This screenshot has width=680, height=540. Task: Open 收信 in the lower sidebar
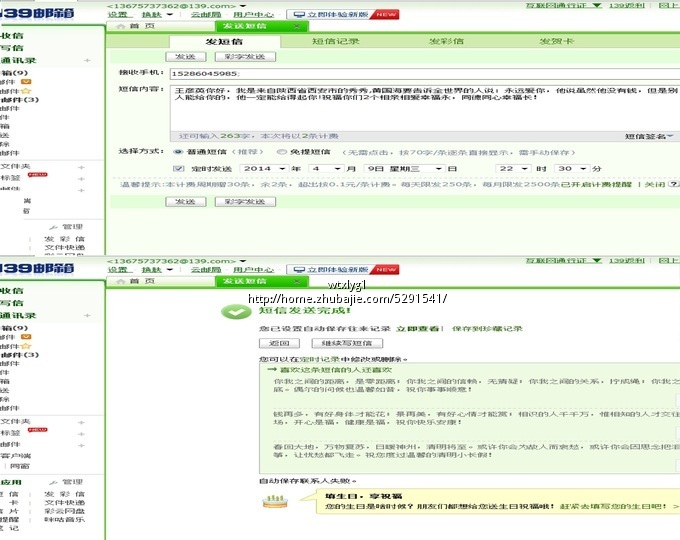pyautogui.click(x=12, y=291)
